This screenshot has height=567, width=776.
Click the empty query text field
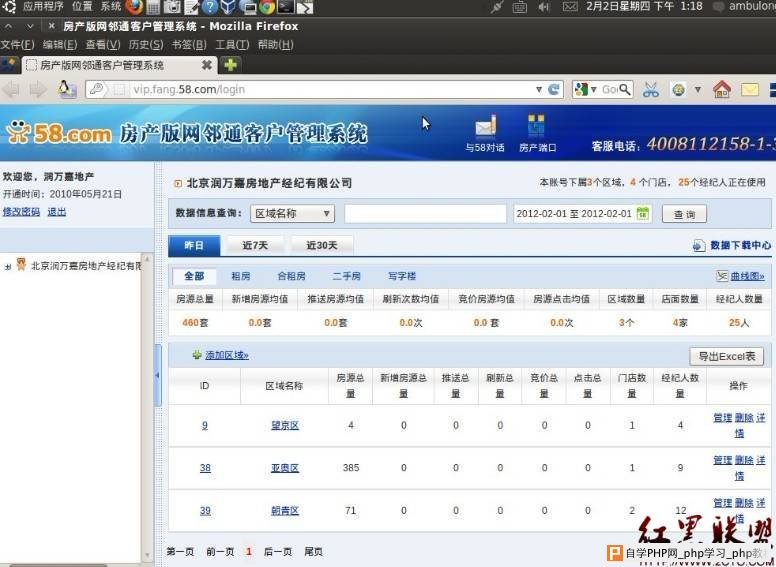pos(426,214)
